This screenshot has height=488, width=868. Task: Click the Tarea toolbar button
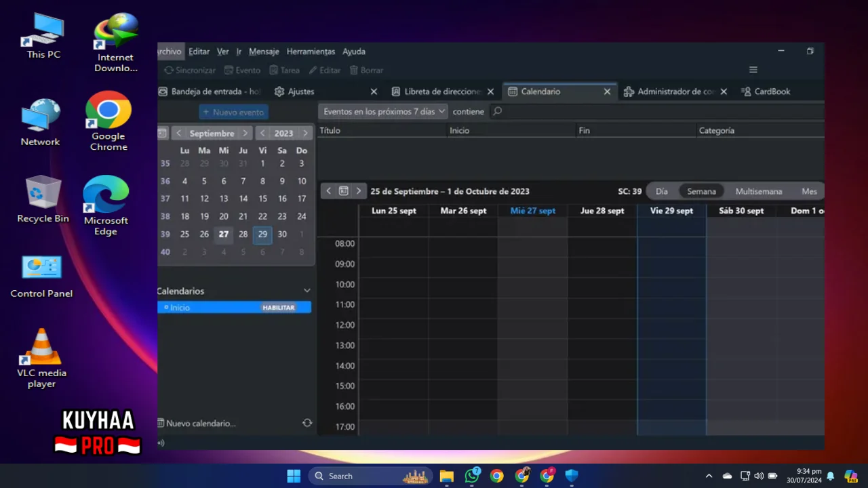[x=284, y=70]
